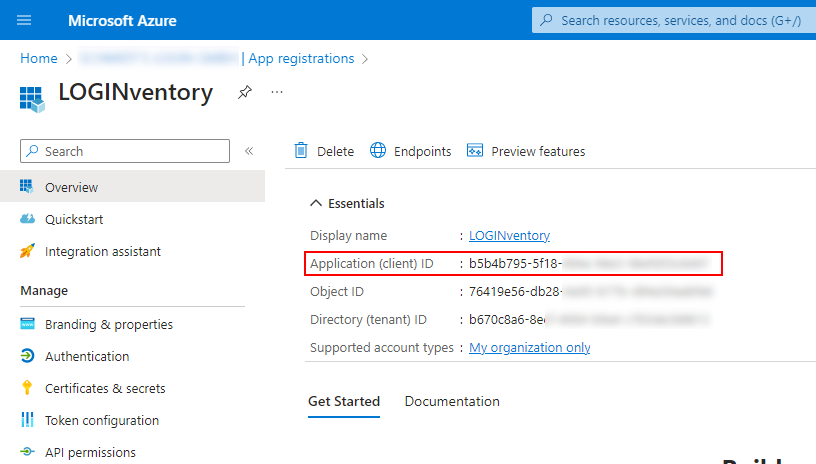Open Integration assistant
Screen dimensions: 816x464
tap(103, 251)
